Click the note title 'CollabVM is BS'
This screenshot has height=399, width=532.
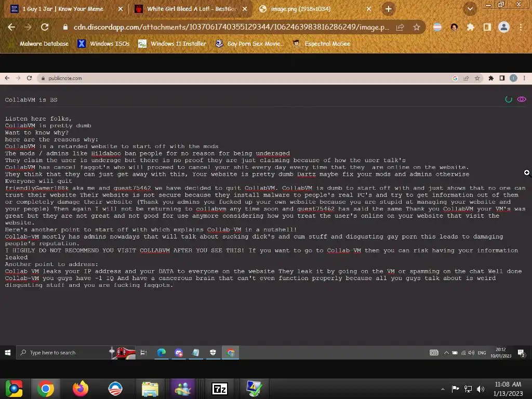click(31, 100)
